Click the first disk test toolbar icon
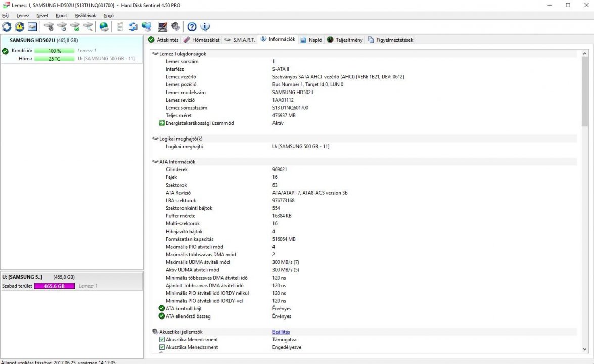 (49, 26)
